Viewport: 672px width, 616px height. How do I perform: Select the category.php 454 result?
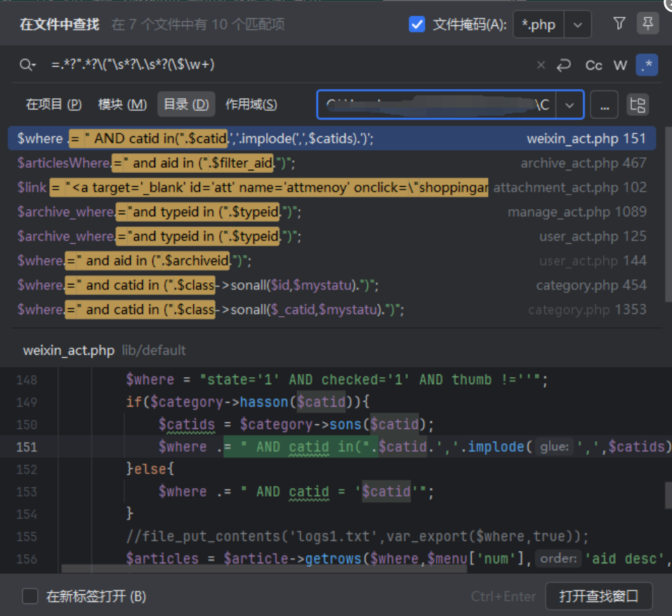331,285
